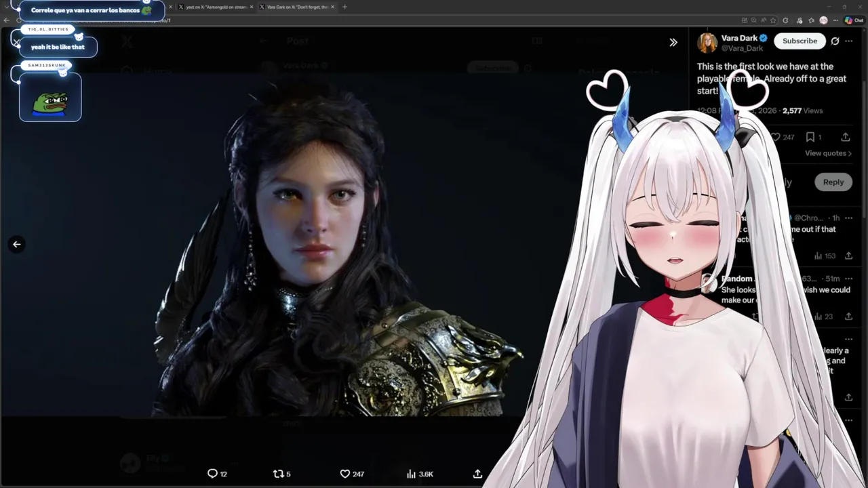Close the 'Vara Dark on X' browser tab
This screenshot has width=868, height=488.
point(332,7)
